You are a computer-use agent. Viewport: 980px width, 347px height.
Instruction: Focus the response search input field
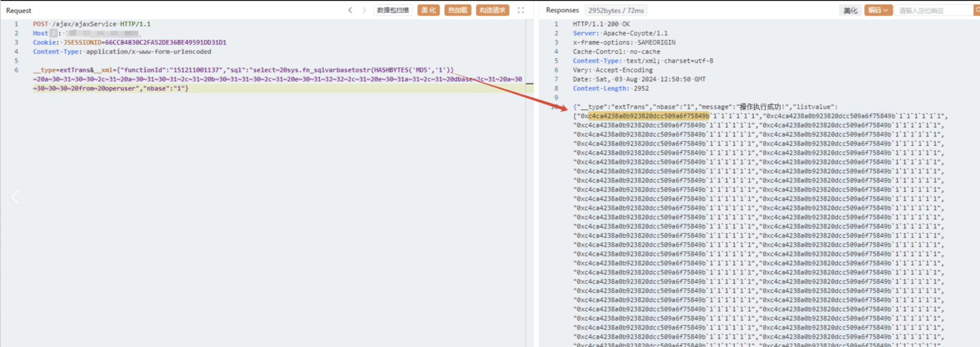934,10
